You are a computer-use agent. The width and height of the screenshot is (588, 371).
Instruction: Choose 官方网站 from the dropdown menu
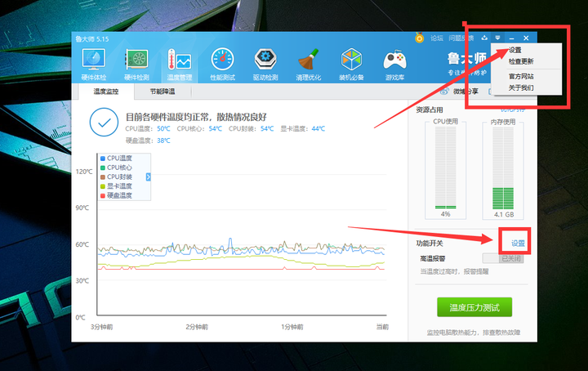click(521, 76)
